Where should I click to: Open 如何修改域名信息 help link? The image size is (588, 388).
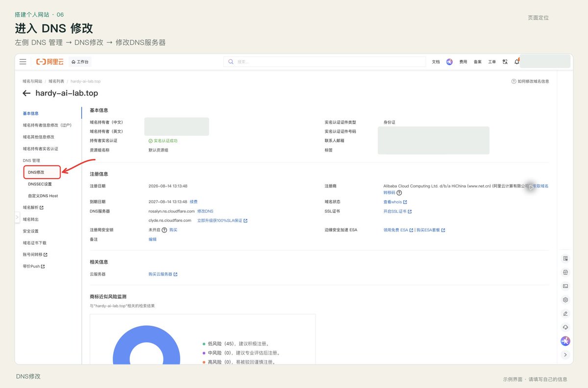pos(530,81)
